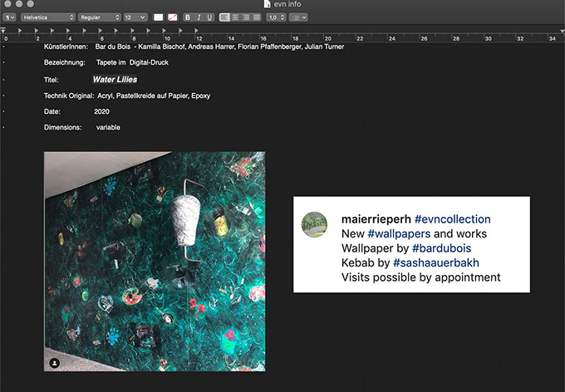Open the text background color swatch
This screenshot has height=392, width=565.
[x=173, y=17]
